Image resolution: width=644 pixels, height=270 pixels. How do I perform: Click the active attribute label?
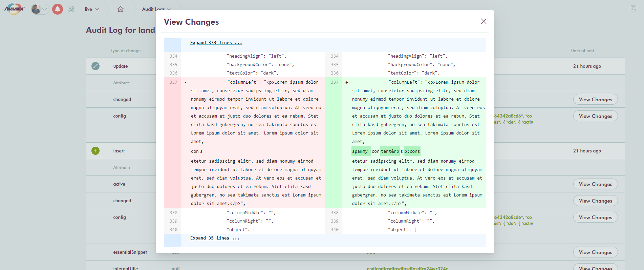pos(119,184)
